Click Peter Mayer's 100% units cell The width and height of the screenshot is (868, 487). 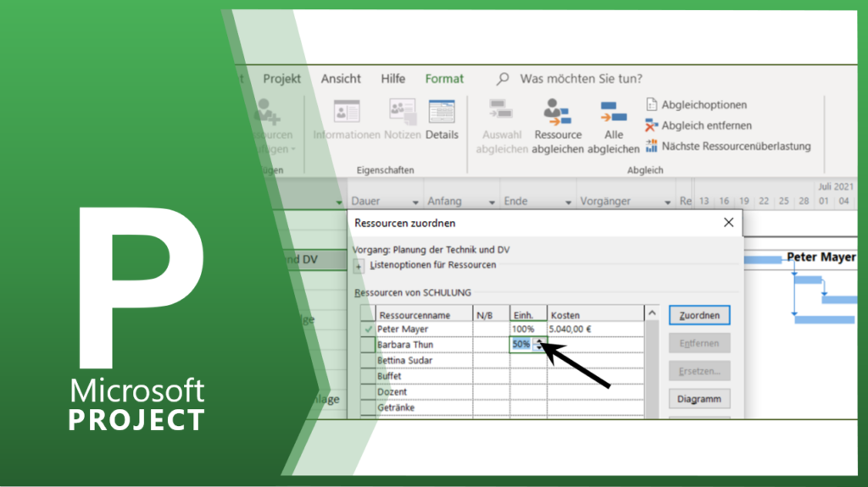[x=528, y=329]
